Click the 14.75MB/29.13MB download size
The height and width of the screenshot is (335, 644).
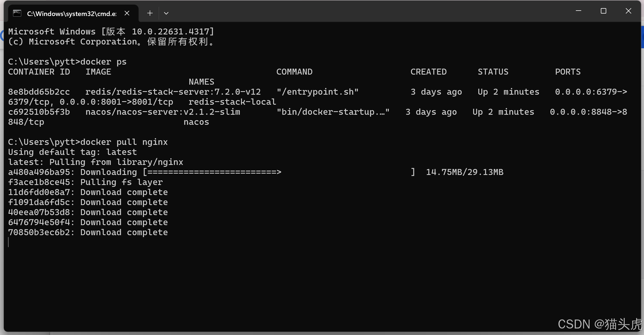pyautogui.click(x=464, y=172)
